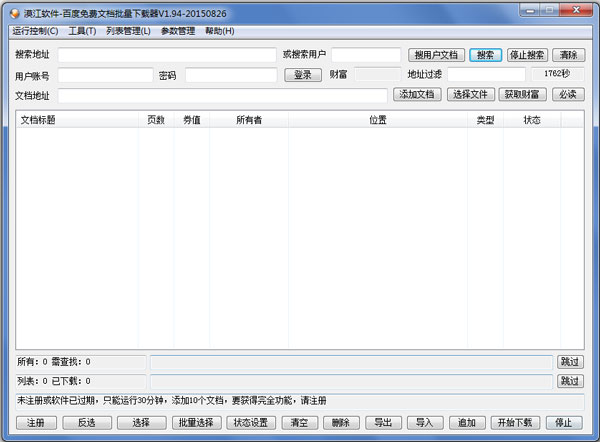This screenshot has width=600, height=442.
Task: Start downloading with 开始下载 button
Action: 515,423
